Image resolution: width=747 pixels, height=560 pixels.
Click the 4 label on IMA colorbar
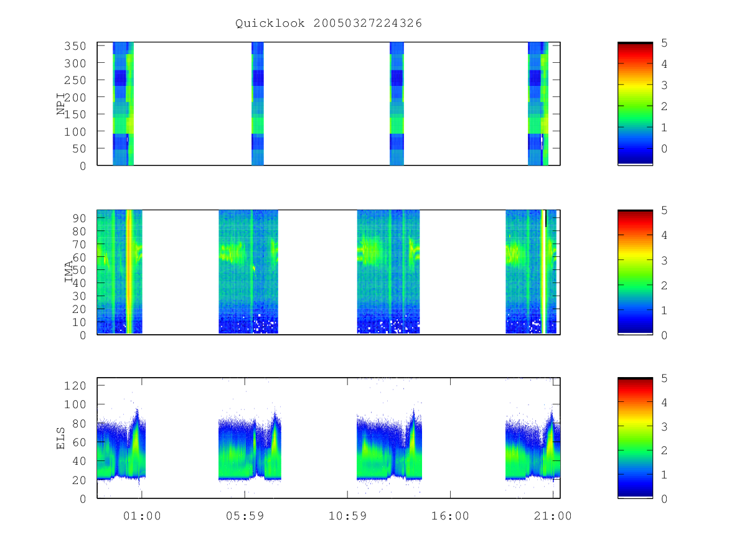coord(664,235)
